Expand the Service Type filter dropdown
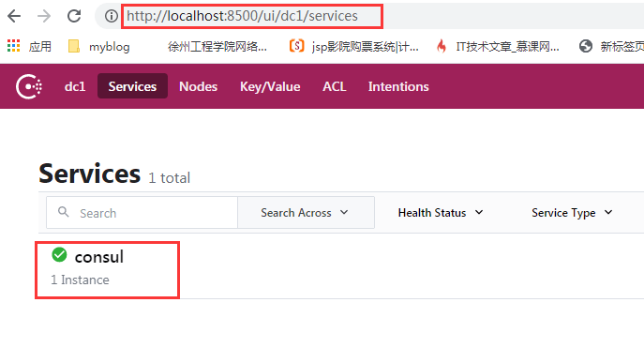The height and width of the screenshot is (348, 644). tap(572, 212)
